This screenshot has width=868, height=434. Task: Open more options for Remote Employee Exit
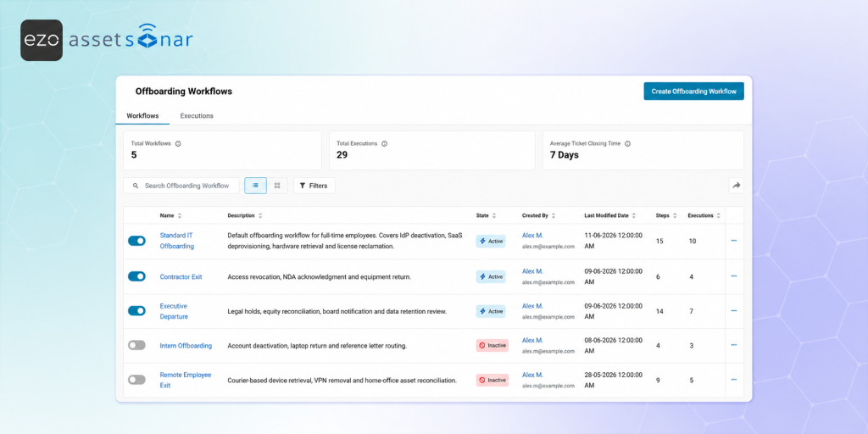coord(733,380)
